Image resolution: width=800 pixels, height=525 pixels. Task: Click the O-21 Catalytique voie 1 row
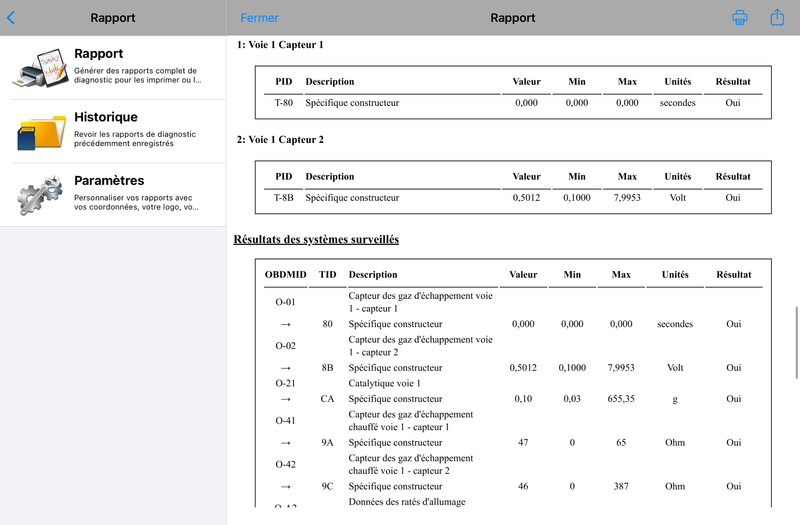coord(513,383)
